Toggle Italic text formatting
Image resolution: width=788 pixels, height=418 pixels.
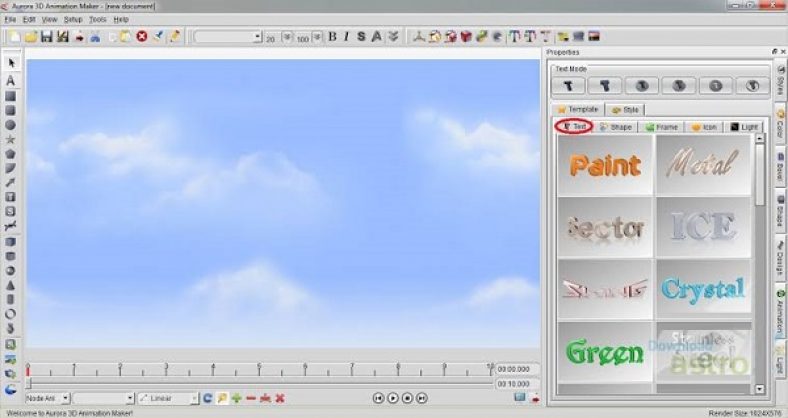tap(346, 37)
